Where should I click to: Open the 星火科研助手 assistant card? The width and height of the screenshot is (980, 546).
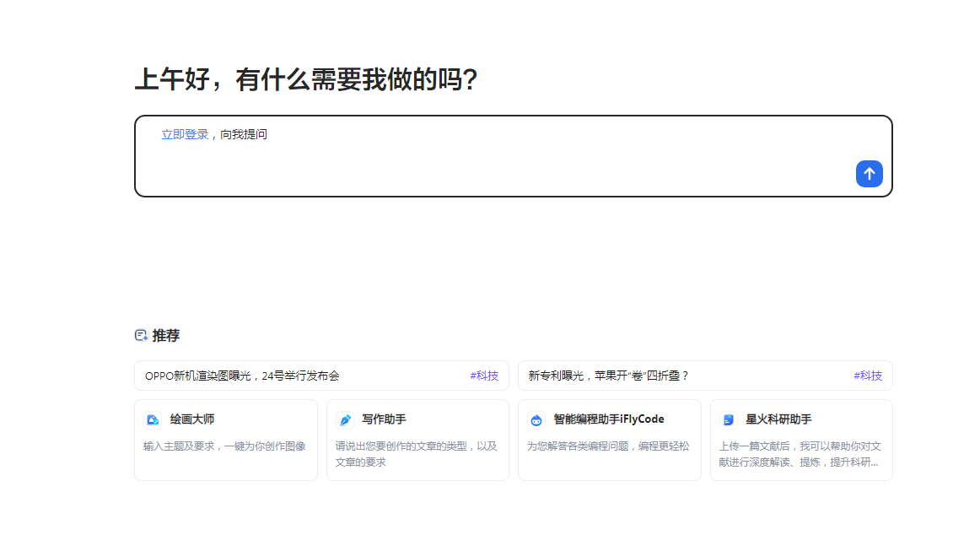pos(801,439)
